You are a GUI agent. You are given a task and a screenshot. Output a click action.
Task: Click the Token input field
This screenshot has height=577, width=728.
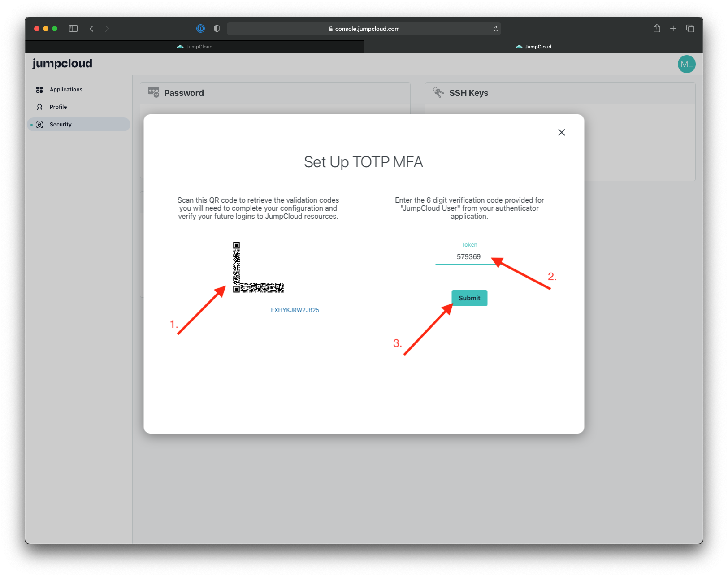469,257
